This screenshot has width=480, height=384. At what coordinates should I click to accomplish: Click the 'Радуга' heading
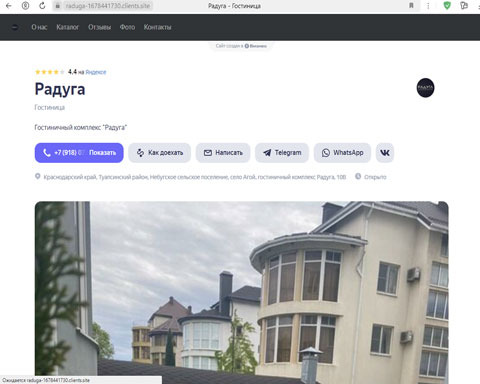click(60, 89)
